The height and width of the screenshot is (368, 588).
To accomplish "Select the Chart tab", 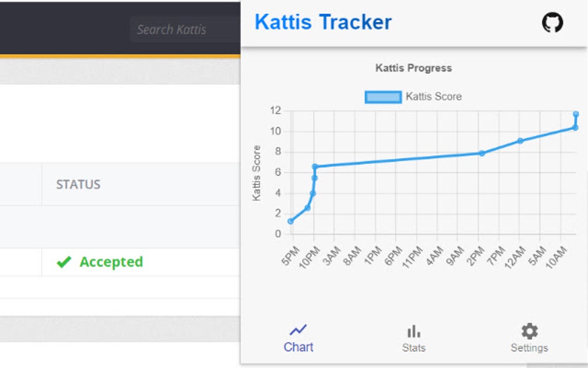I will tap(297, 337).
